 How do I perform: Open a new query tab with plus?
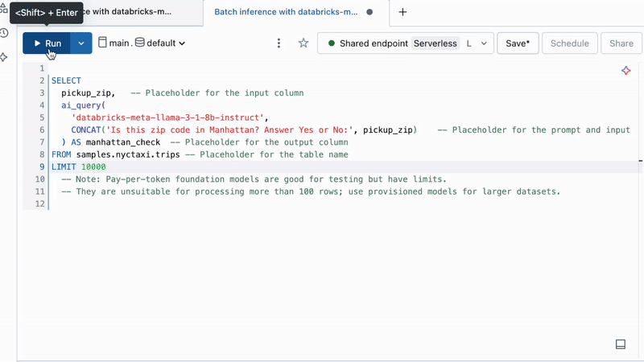402,12
